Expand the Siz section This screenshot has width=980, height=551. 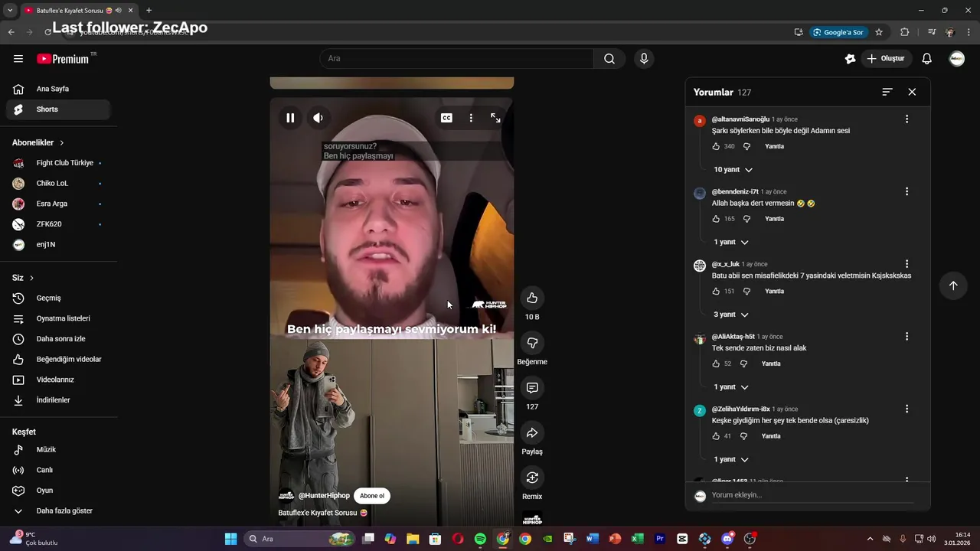[23, 278]
